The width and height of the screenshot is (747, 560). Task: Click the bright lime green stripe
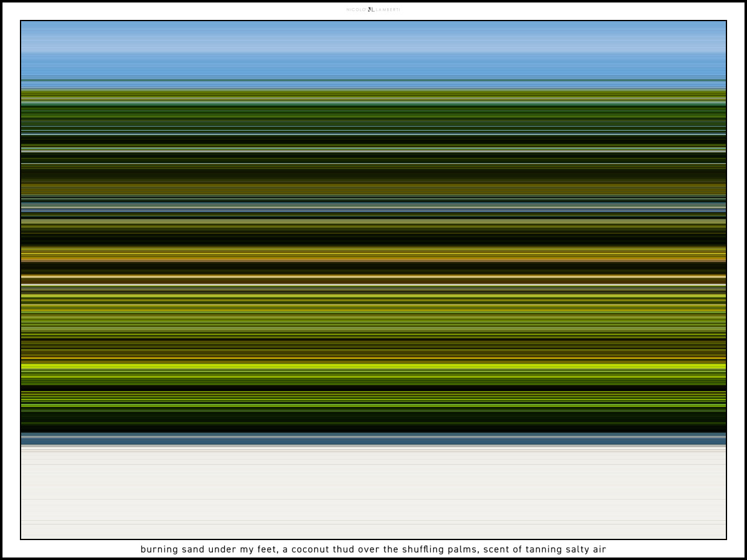[x=374, y=366]
